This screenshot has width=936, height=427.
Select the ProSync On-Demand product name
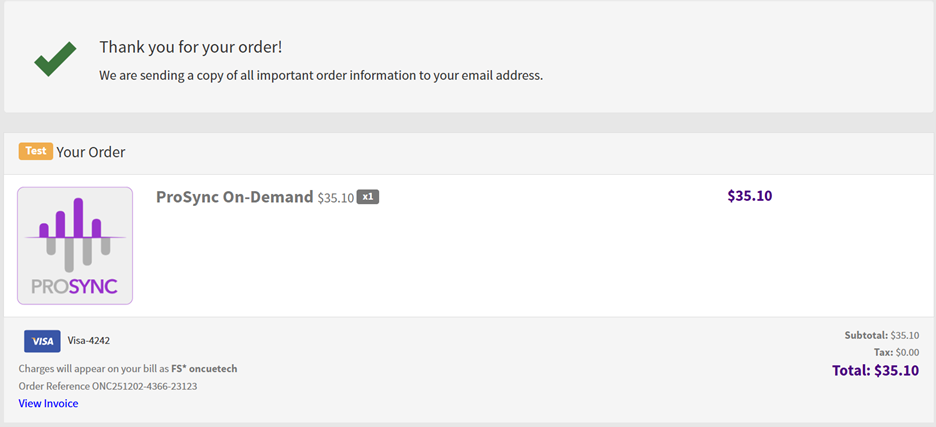234,197
